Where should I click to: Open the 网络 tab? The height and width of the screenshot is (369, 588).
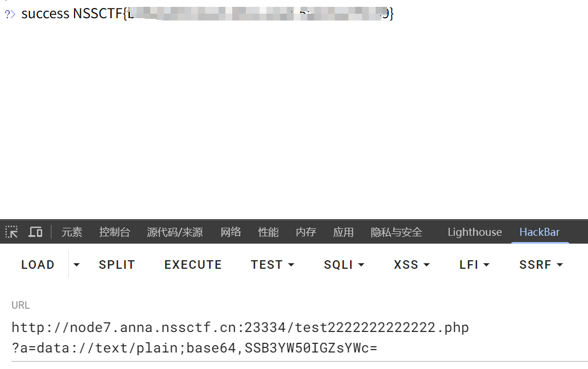click(231, 232)
